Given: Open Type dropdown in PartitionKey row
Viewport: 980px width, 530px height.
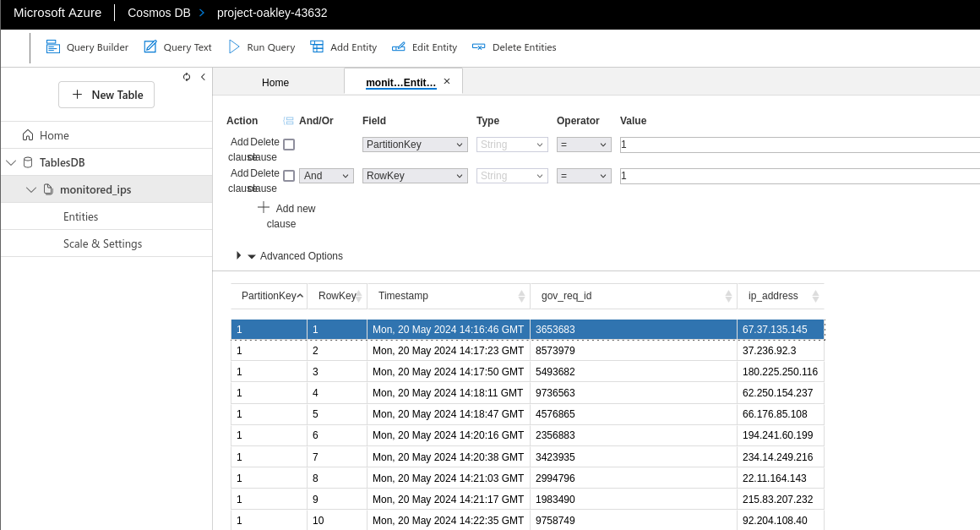Looking at the screenshot, I should (512, 145).
